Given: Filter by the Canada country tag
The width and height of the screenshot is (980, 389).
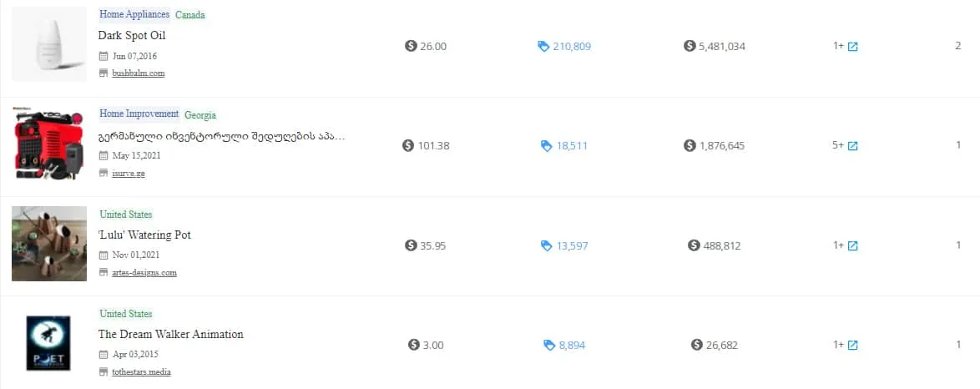Looking at the screenshot, I should [189, 15].
